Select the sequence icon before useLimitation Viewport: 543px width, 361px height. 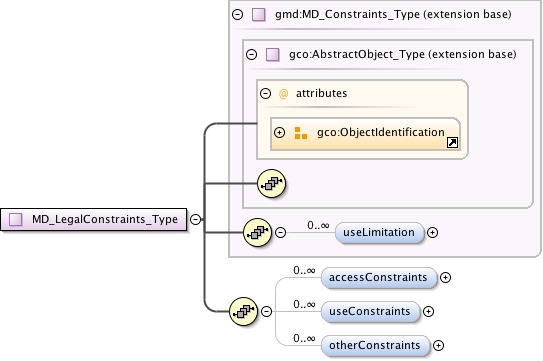(x=257, y=232)
